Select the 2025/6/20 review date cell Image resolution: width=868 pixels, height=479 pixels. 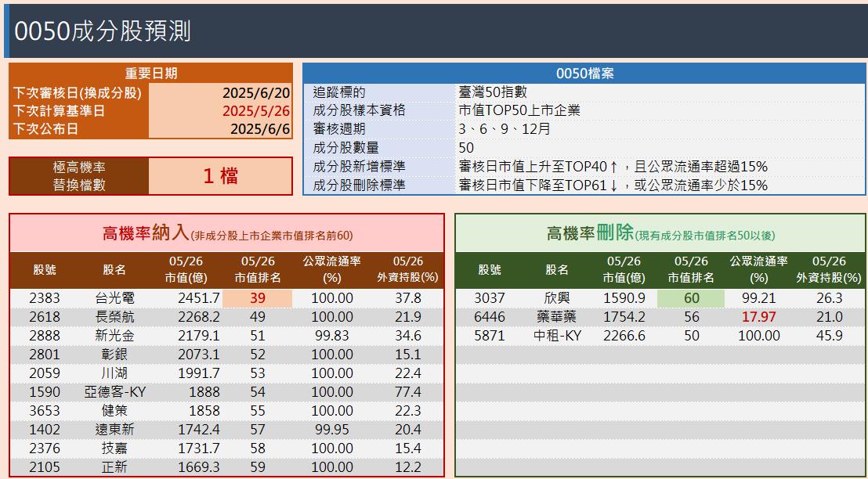(220, 93)
